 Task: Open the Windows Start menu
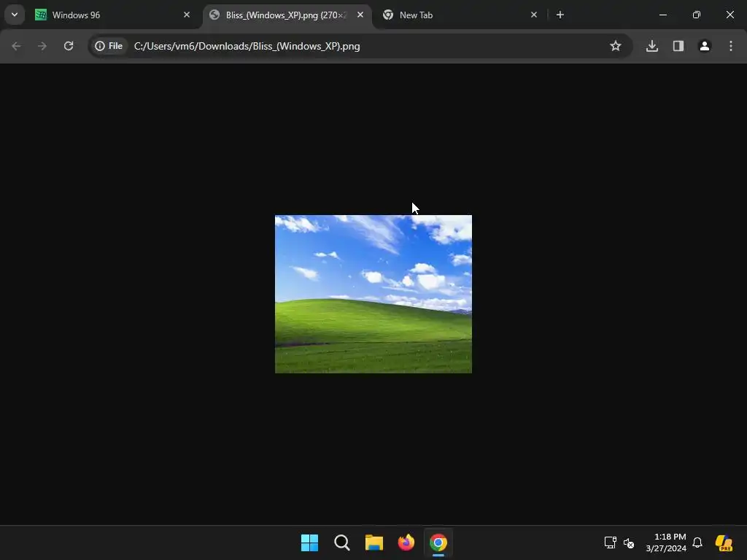coord(309,542)
